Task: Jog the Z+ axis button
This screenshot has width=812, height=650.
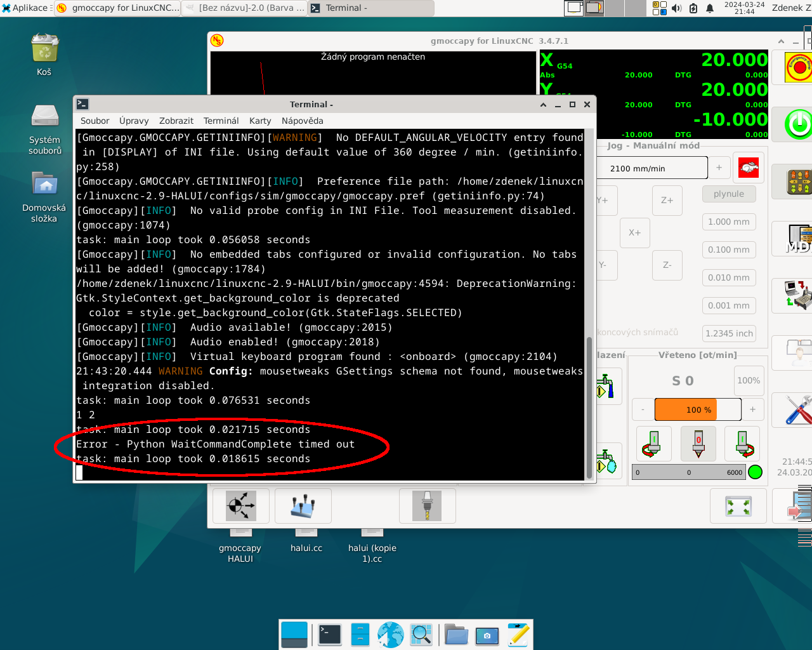Action: click(x=667, y=200)
